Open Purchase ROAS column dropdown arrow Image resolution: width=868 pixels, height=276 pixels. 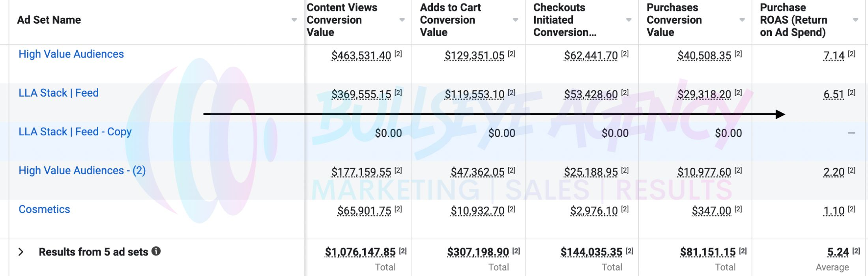[855, 20]
